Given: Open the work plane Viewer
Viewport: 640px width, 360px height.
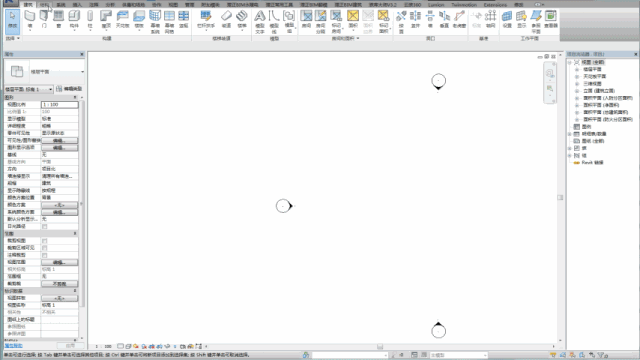Looking at the screenshot, I should click(x=551, y=20).
